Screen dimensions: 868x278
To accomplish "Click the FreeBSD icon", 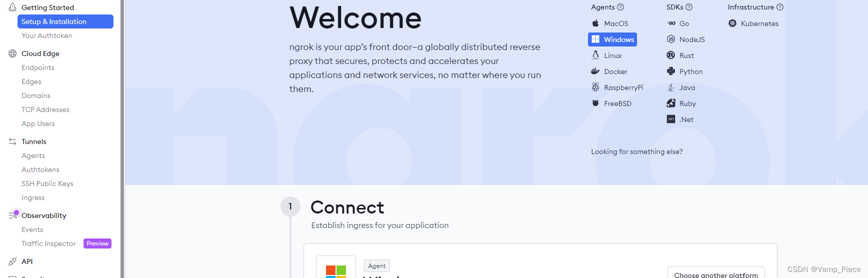I will [595, 103].
